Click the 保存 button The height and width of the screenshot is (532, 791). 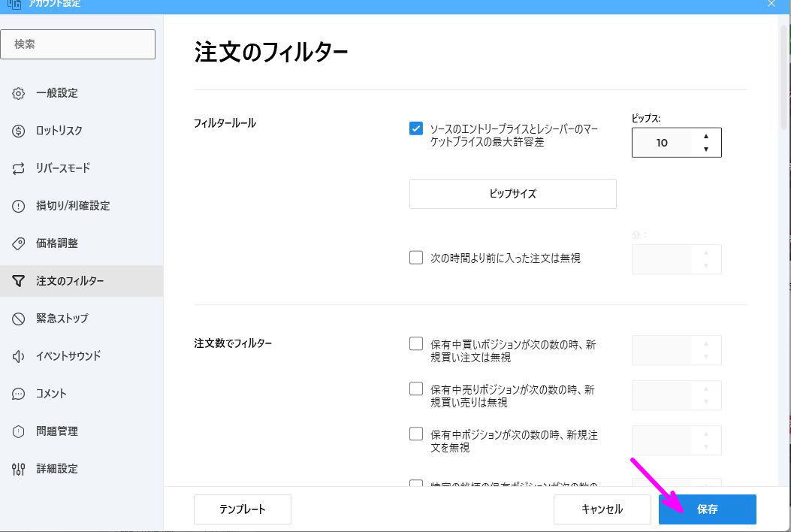(x=706, y=509)
